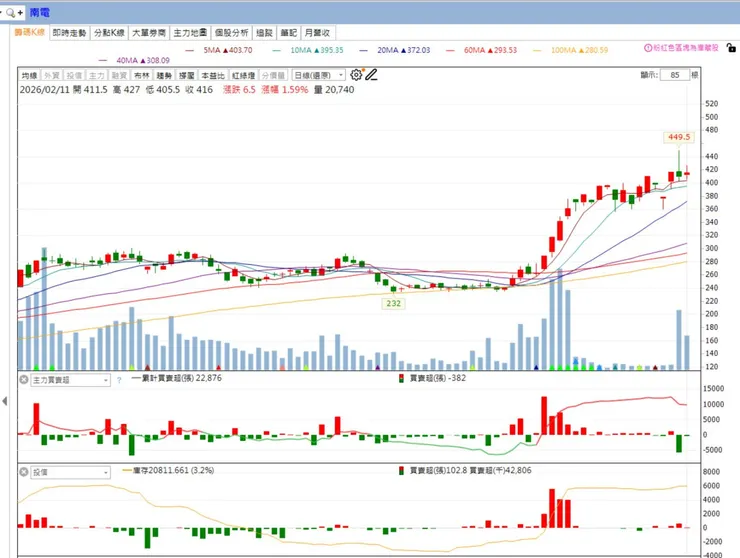
Task: Click the tallest volume bar near 300
Action: coord(44,308)
